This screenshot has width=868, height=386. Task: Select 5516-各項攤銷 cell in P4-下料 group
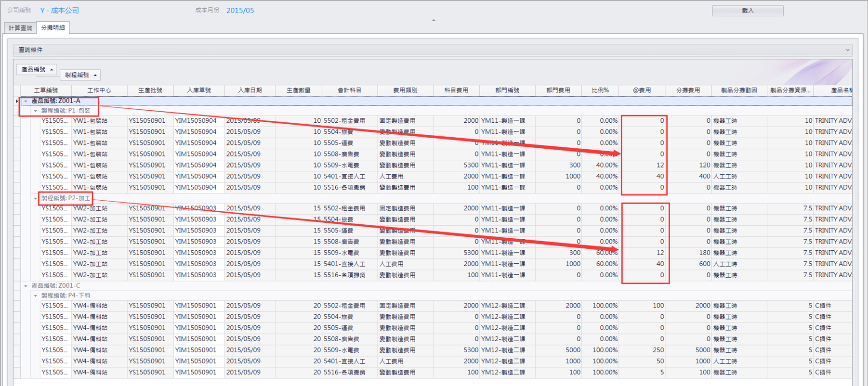coord(349,372)
